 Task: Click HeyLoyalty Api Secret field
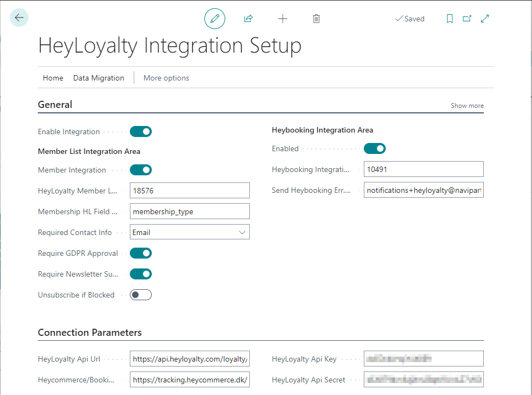[x=424, y=380]
